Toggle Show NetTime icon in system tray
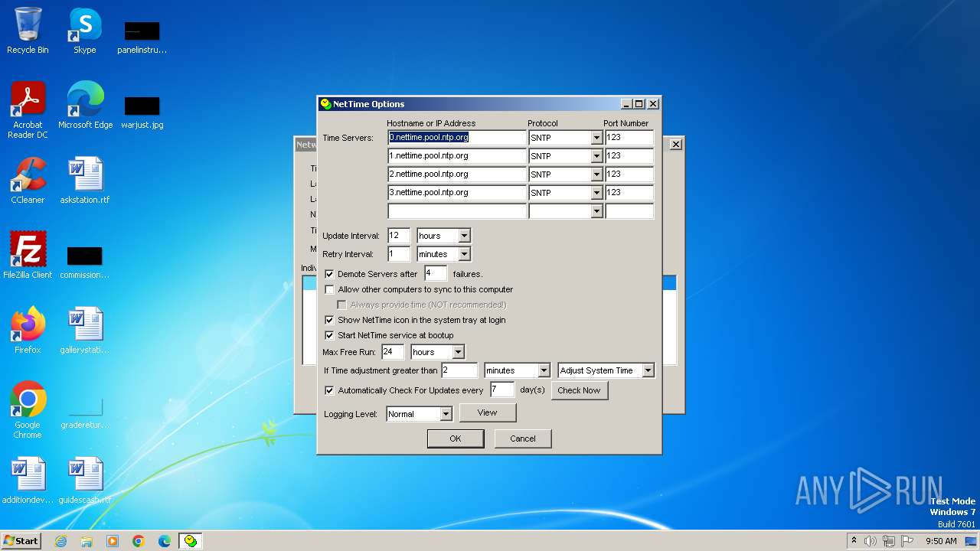Screen dimensions: 980x551 point(330,320)
